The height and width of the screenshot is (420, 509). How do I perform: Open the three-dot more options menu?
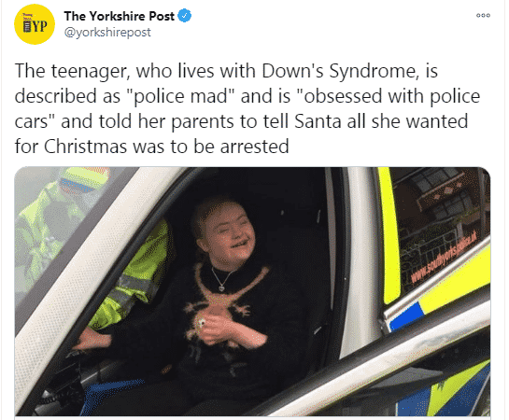tap(483, 15)
